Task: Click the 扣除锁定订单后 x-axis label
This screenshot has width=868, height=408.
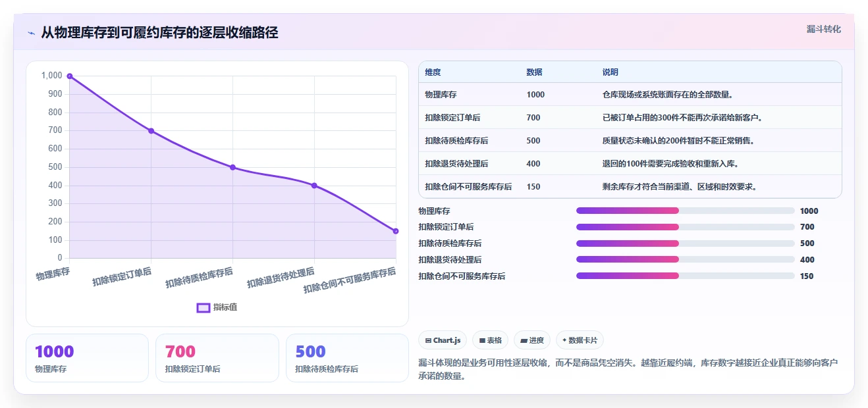Action: [x=122, y=276]
